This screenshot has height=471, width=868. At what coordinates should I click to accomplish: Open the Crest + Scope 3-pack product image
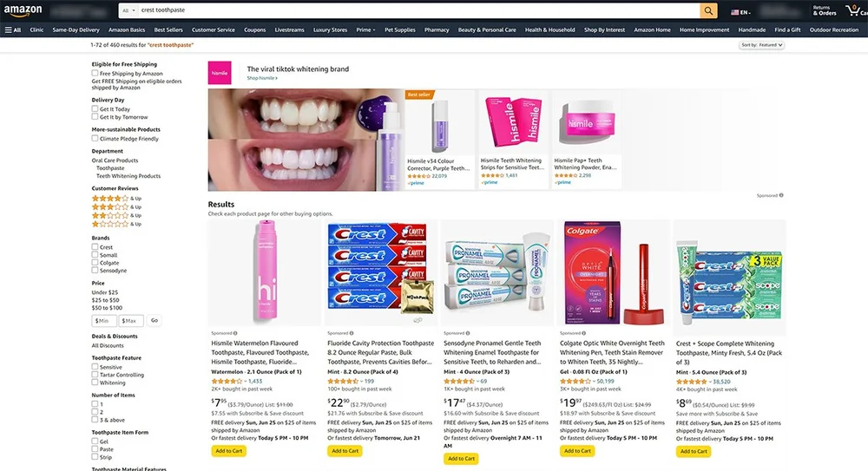729,278
